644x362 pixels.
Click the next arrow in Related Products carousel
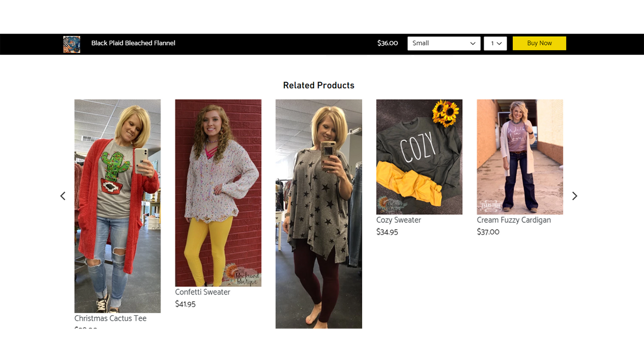click(x=575, y=196)
